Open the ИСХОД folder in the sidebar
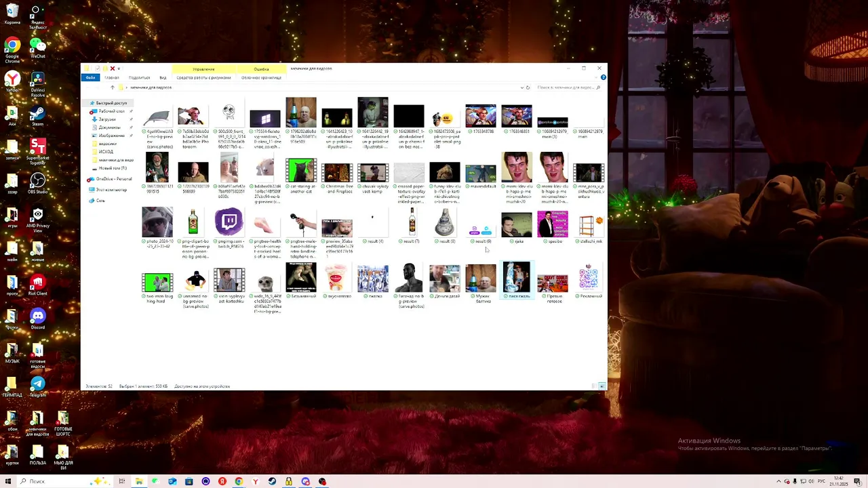The width and height of the screenshot is (868, 488). click(106, 152)
